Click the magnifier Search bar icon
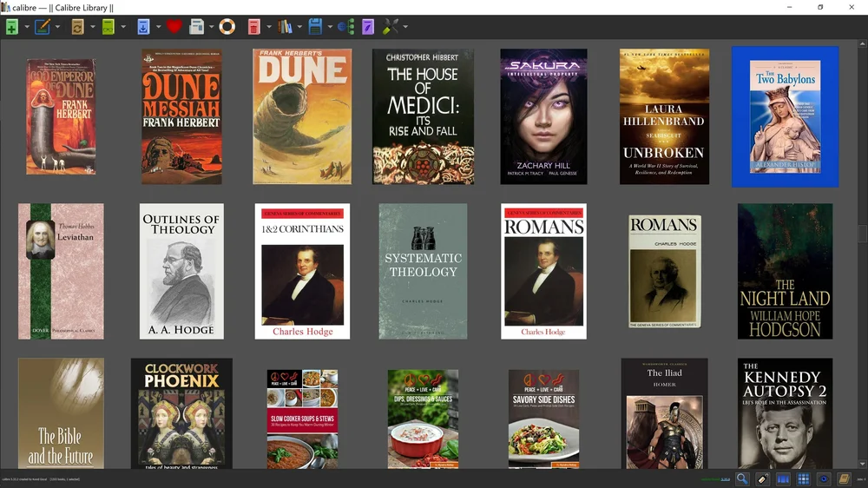This screenshot has width=868, height=488. (x=742, y=479)
